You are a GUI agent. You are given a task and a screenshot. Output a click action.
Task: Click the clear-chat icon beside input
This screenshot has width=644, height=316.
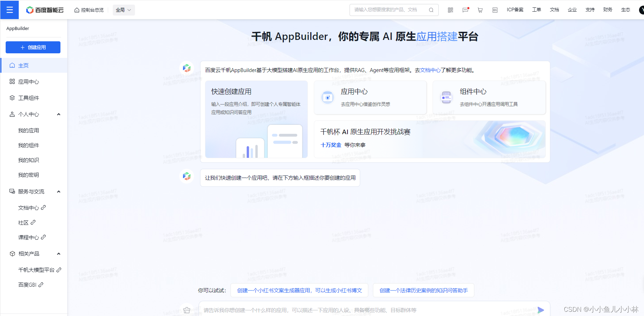coord(187,310)
